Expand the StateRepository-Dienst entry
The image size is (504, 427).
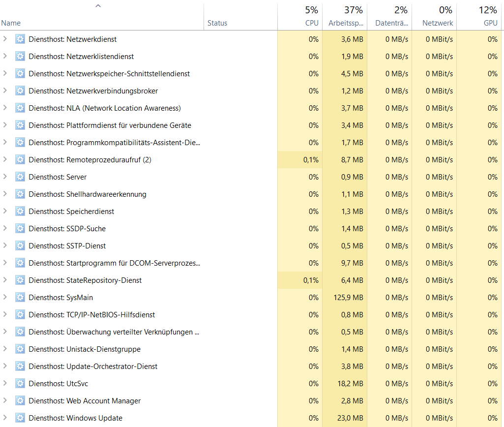5,280
